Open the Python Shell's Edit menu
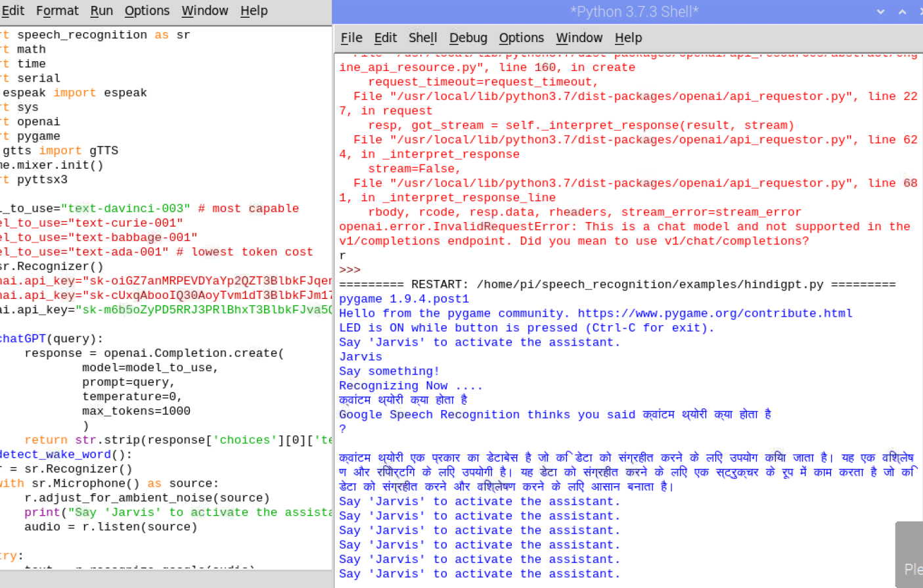 point(385,38)
